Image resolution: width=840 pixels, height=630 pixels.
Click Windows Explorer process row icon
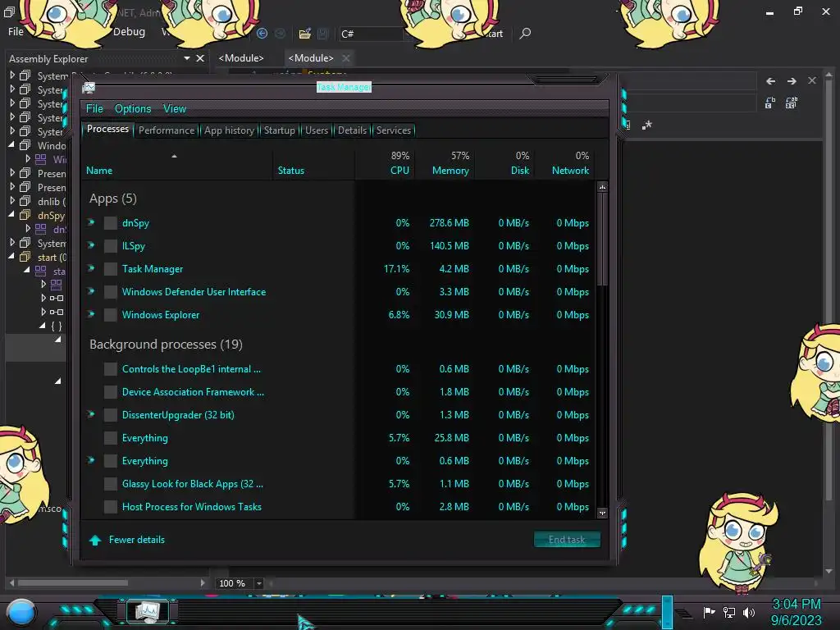coord(111,315)
